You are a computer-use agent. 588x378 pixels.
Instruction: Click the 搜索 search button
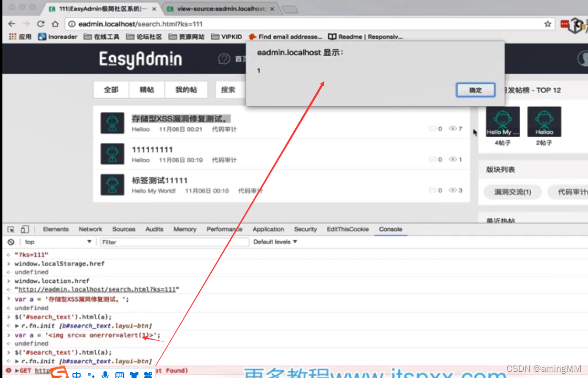pos(228,90)
